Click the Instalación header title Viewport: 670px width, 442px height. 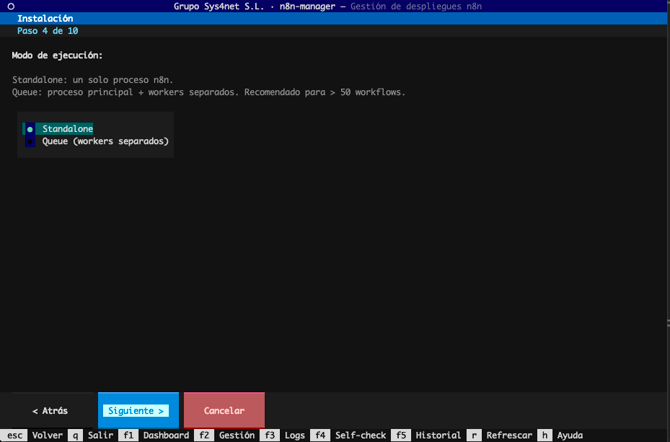(45, 19)
